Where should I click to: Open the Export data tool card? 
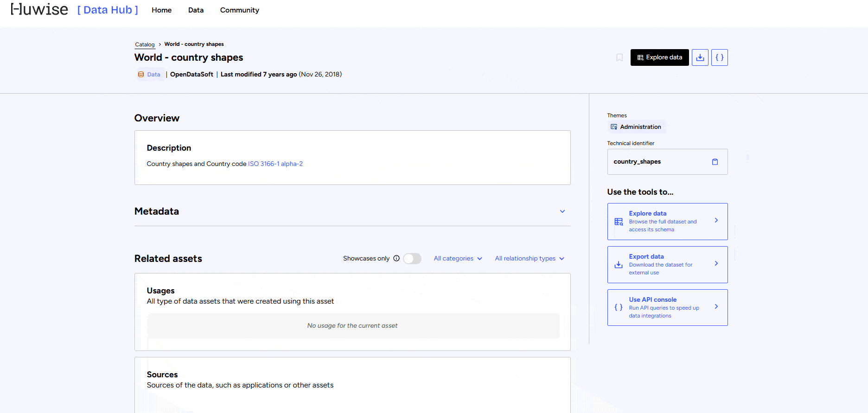click(667, 265)
